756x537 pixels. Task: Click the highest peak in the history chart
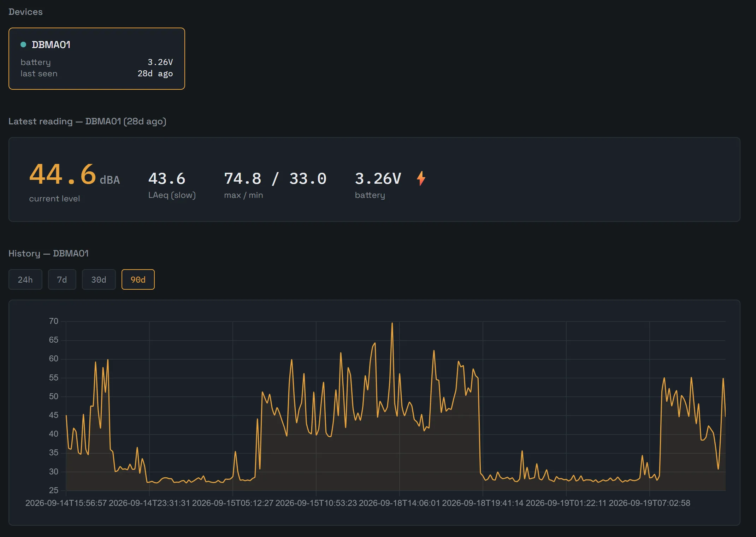(x=392, y=324)
